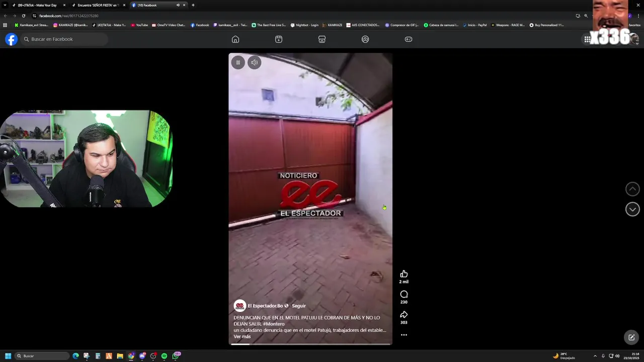The height and width of the screenshot is (362, 644).
Task: Mute the Facebook tab via speaker icon
Action: click(x=178, y=5)
